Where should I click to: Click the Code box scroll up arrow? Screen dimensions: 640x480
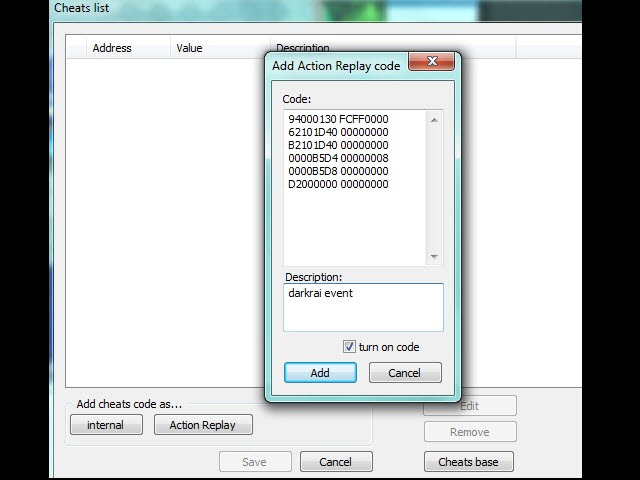point(434,120)
